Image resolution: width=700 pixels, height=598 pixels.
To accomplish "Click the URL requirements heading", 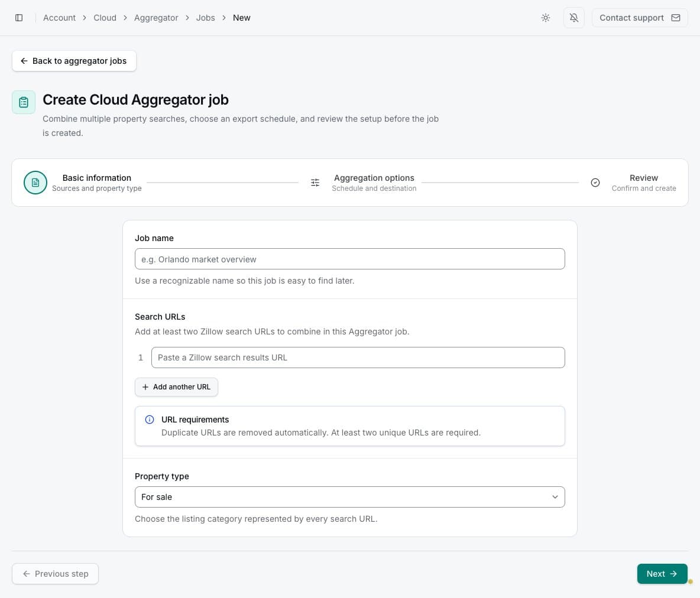I will tap(195, 420).
